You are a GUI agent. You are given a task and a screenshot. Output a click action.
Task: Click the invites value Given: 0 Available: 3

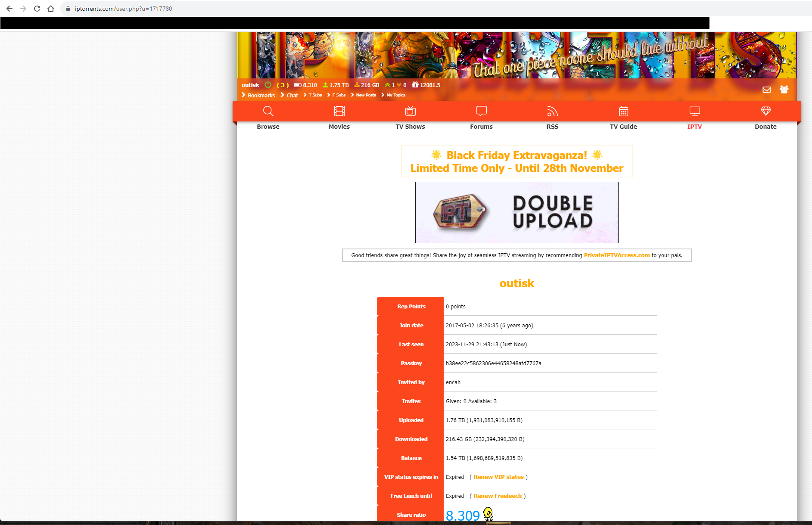click(x=471, y=401)
